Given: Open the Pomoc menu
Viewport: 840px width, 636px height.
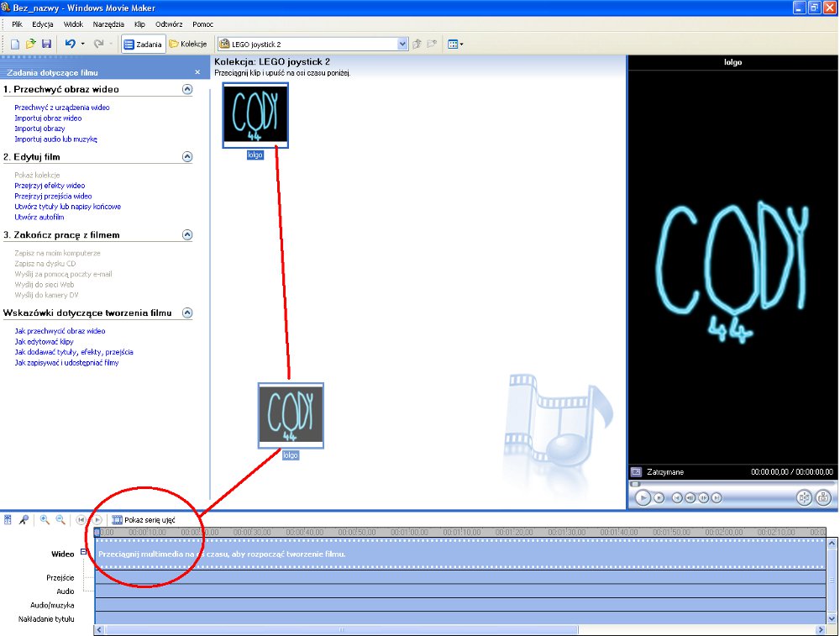Looking at the screenshot, I should coord(203,24).
